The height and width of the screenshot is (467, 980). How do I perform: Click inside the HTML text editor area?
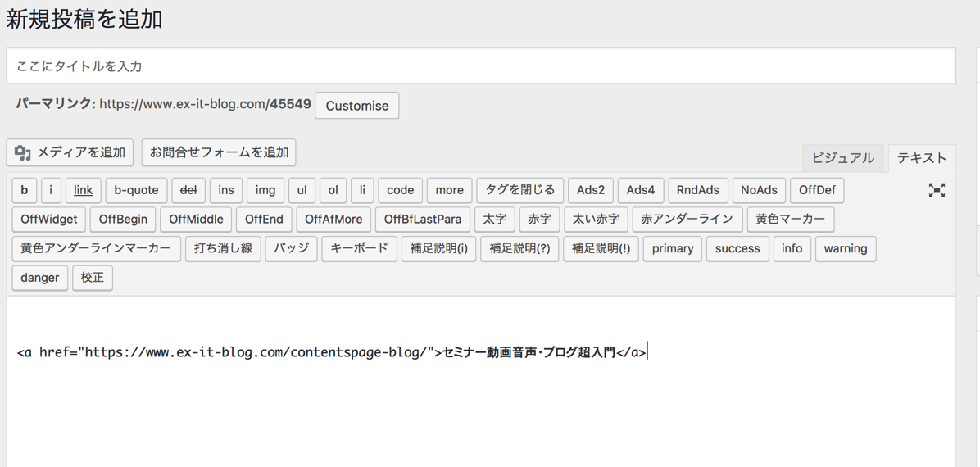(x=481, y=381)
